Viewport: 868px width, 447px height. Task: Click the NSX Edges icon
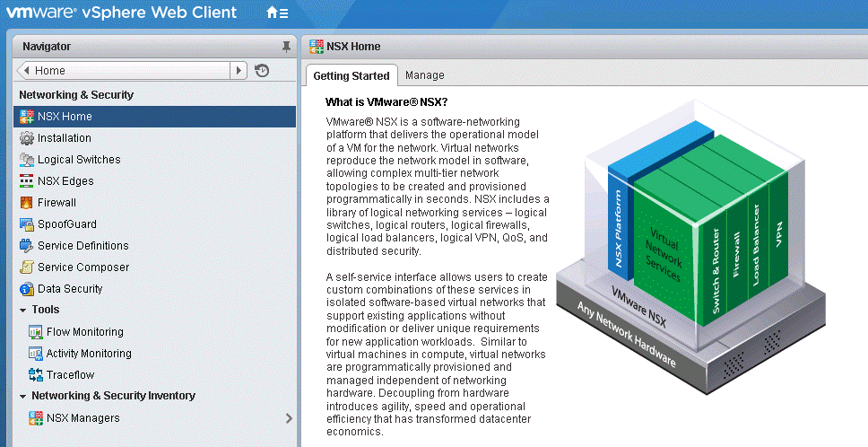click(26, 181)
